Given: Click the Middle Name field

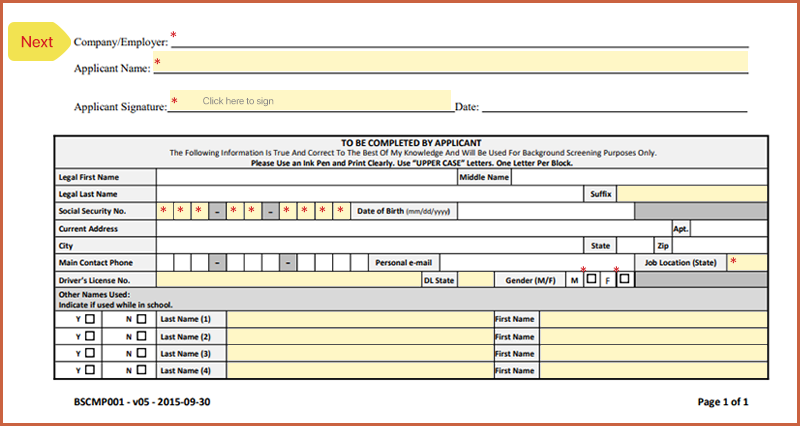Looking at the screenshot, I should pos(639,177).
